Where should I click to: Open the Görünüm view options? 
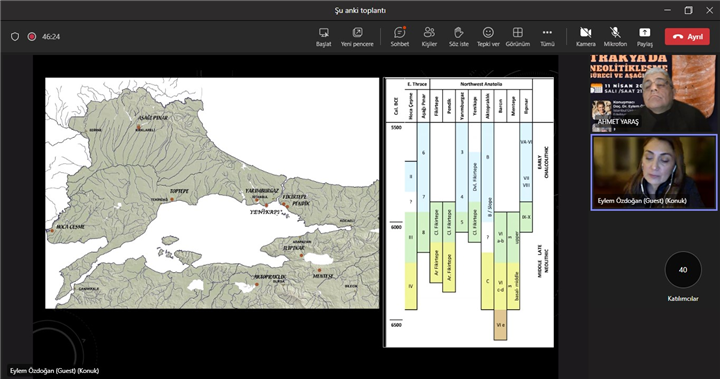(518, 37)
